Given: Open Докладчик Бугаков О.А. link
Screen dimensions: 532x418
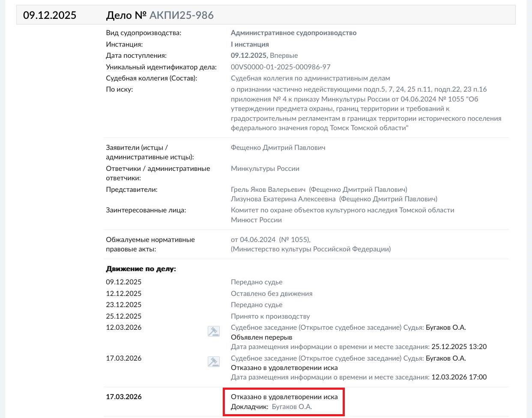Looking at the screenshot, I should [292, 407].
